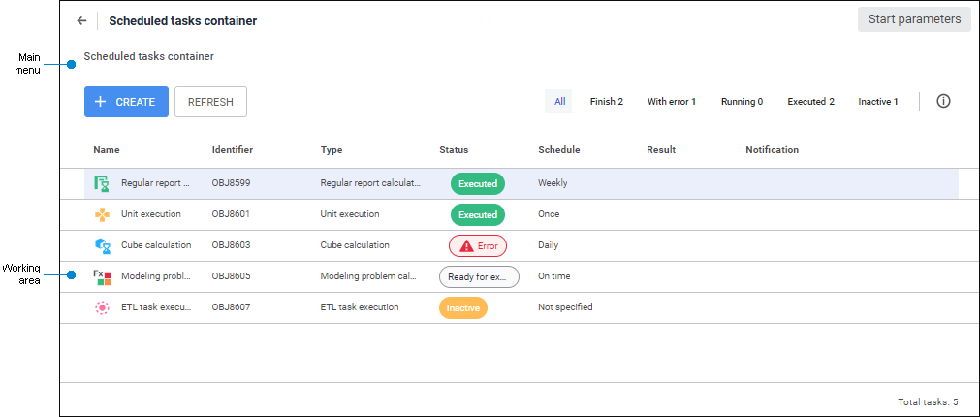
Task: Select ETL task execu... name cell
Action: coord(156,307)
